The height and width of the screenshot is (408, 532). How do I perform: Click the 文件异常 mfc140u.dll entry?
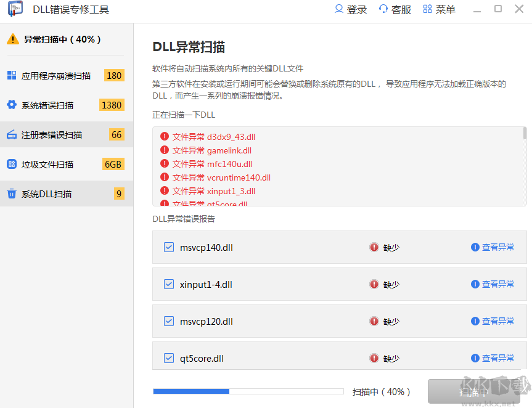213,164
